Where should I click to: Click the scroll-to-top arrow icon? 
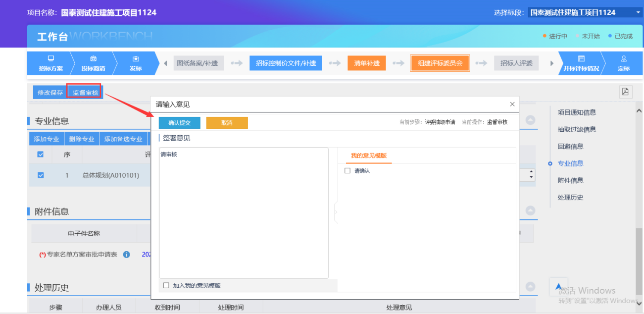point(558,287)
